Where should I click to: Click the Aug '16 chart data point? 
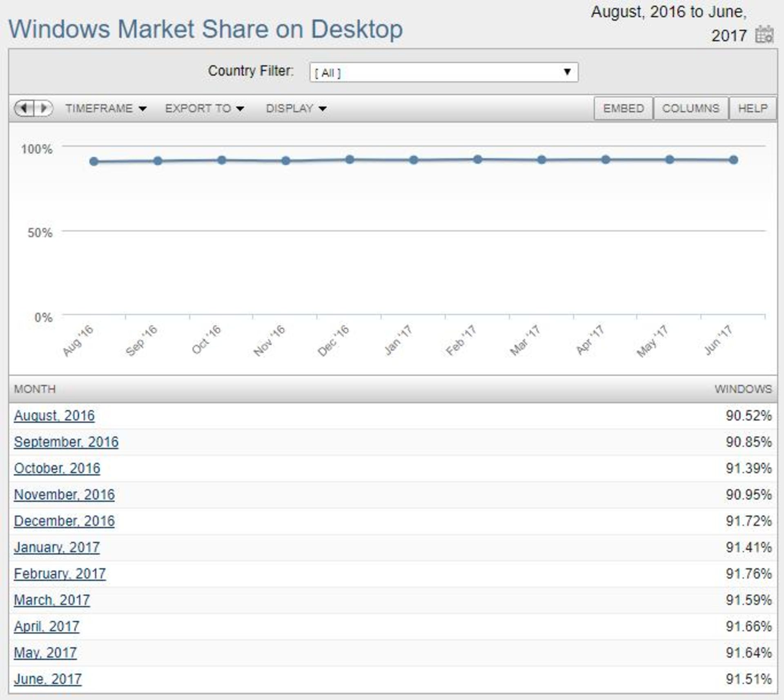click(94, 162)
